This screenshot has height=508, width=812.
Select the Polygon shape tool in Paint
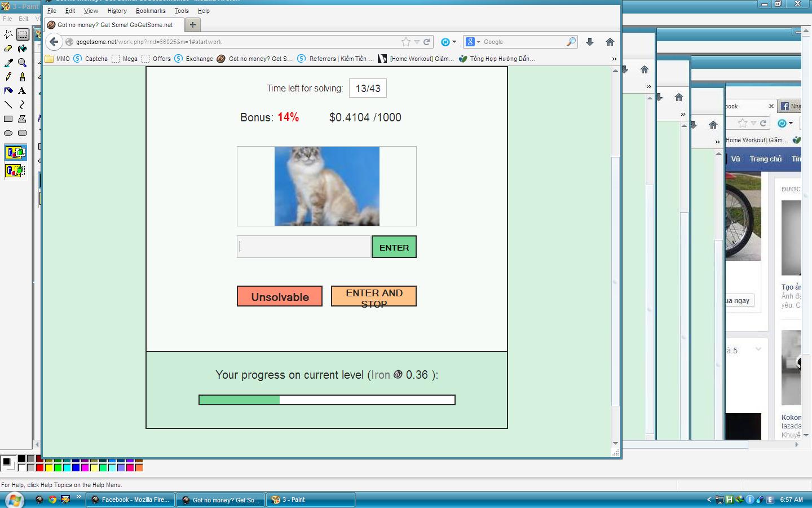pos(23,119)
